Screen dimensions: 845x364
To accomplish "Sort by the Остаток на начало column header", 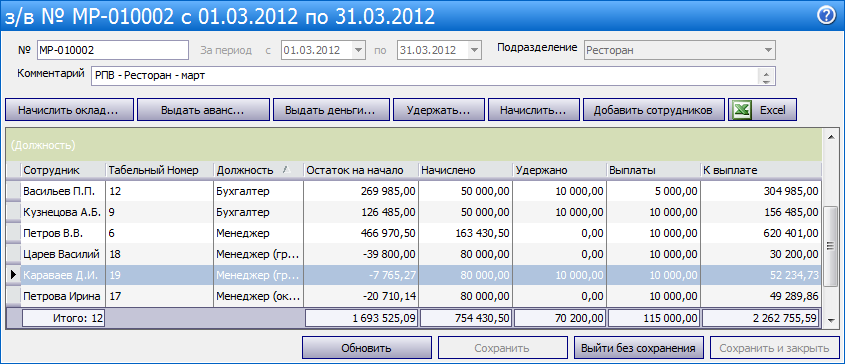I will point(361,170).
